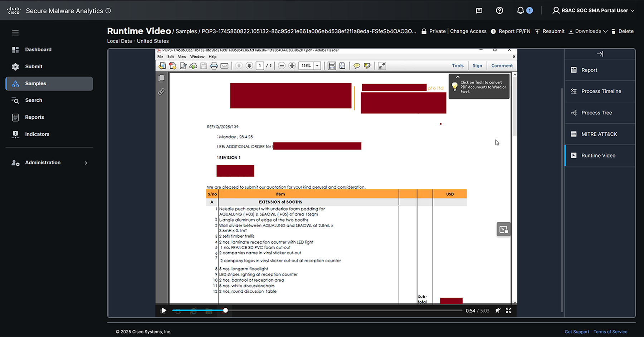The width and height of the screenshot is (644, 337).
Task: Click the Samples breadcrumb link
Action: (186, 31)
